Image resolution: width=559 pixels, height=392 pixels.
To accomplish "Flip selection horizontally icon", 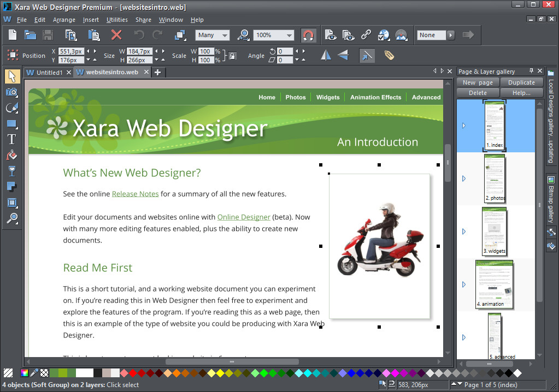I will pos(326,55).
